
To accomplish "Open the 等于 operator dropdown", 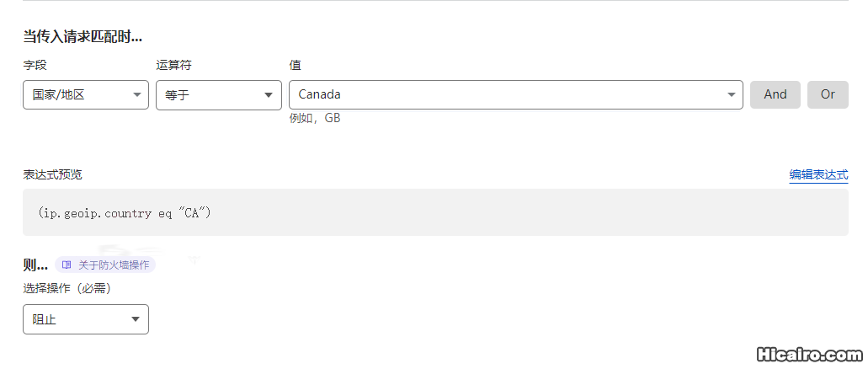I will (219, 94).
